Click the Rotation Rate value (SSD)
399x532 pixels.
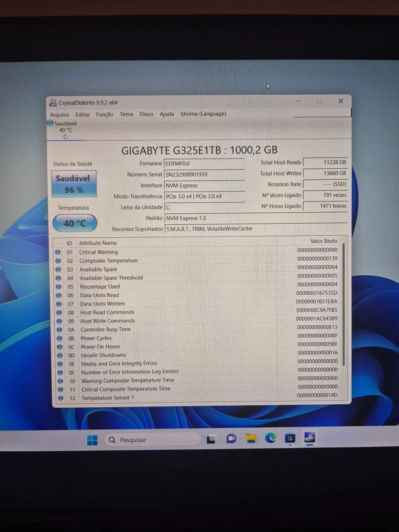click(x=325, y=184)
